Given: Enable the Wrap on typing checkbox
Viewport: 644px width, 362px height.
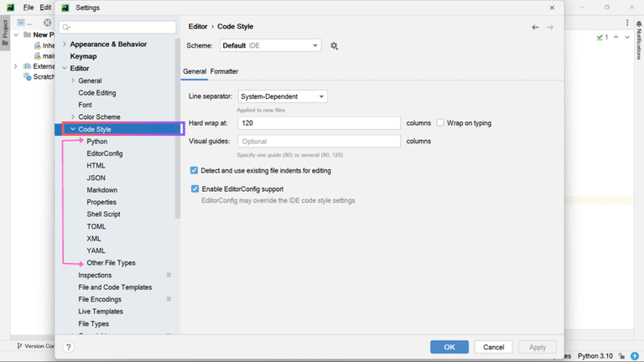Looking at the screenshot, I should pos(440,123).
